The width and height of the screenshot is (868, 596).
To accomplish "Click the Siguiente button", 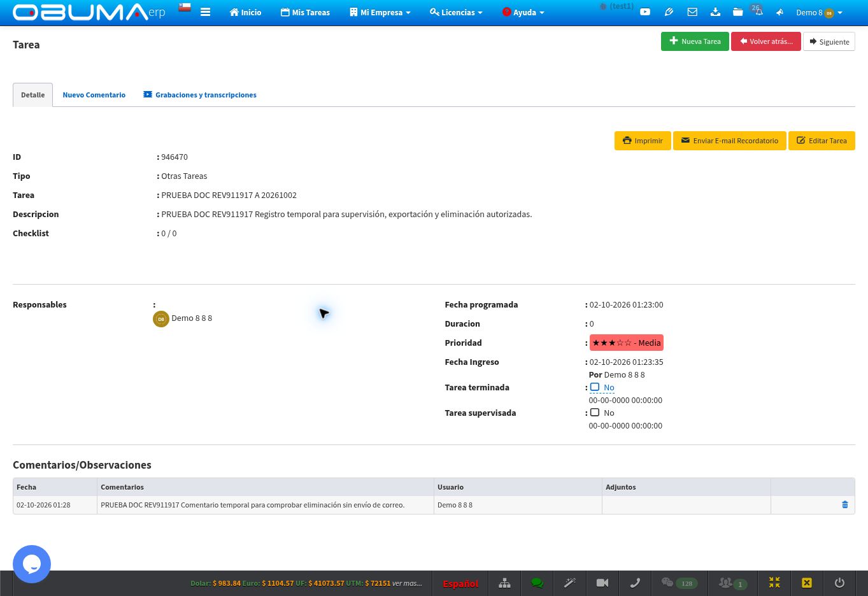I will pyautogui.click(x=829, y=41).
